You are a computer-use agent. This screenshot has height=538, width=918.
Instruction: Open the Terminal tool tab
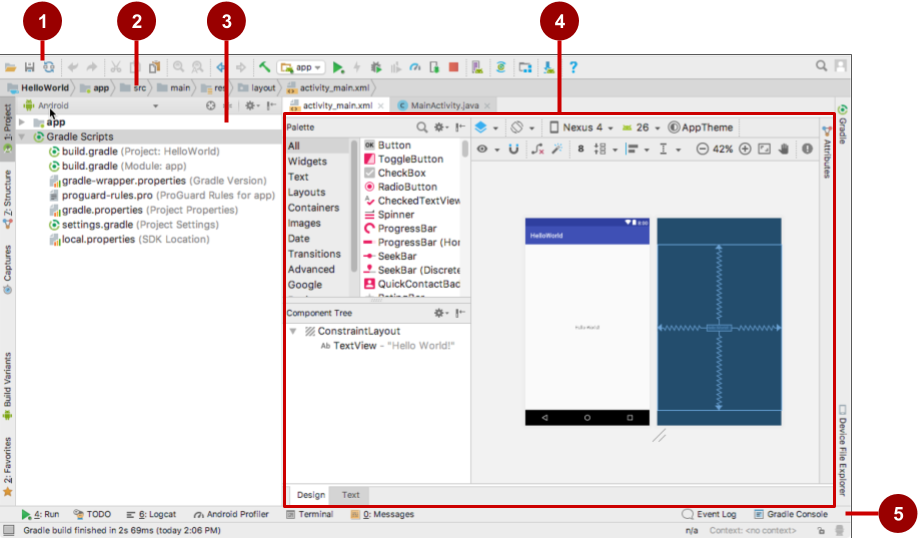click(310, 514)
